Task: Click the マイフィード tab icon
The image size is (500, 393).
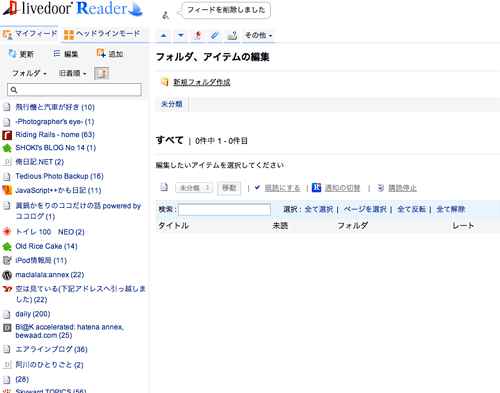Action: pyautogui.click(x=7, y=34)
